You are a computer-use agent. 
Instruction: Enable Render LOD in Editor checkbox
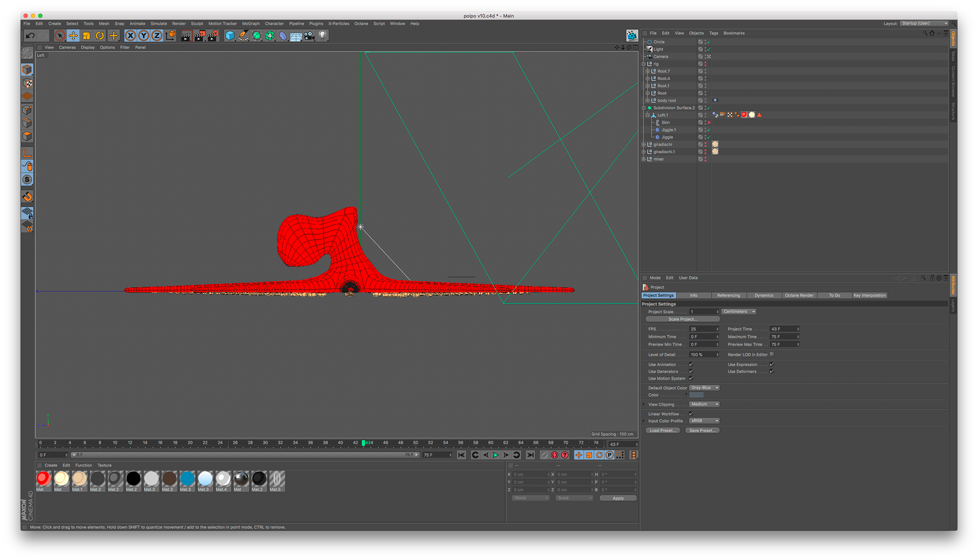pos(772,354)
